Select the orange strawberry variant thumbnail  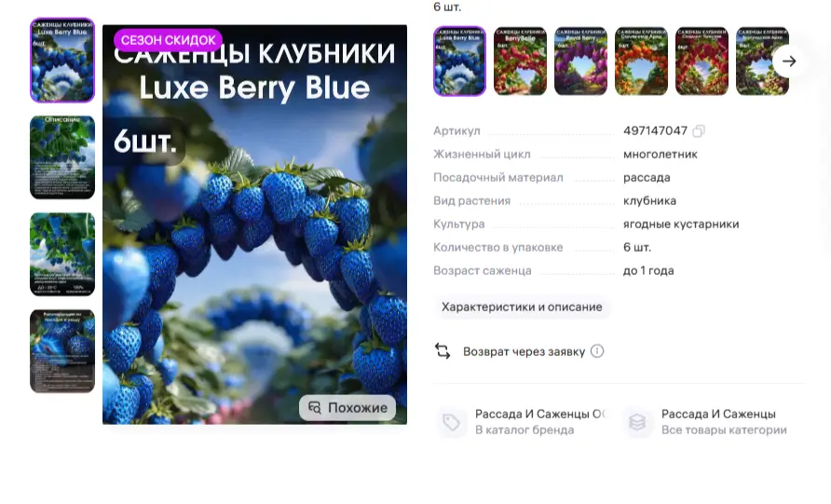[x=641, y=61]
